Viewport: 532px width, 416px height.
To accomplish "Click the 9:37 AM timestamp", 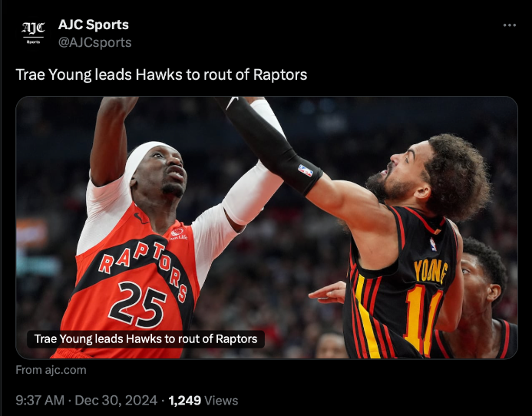I will 40,401.
